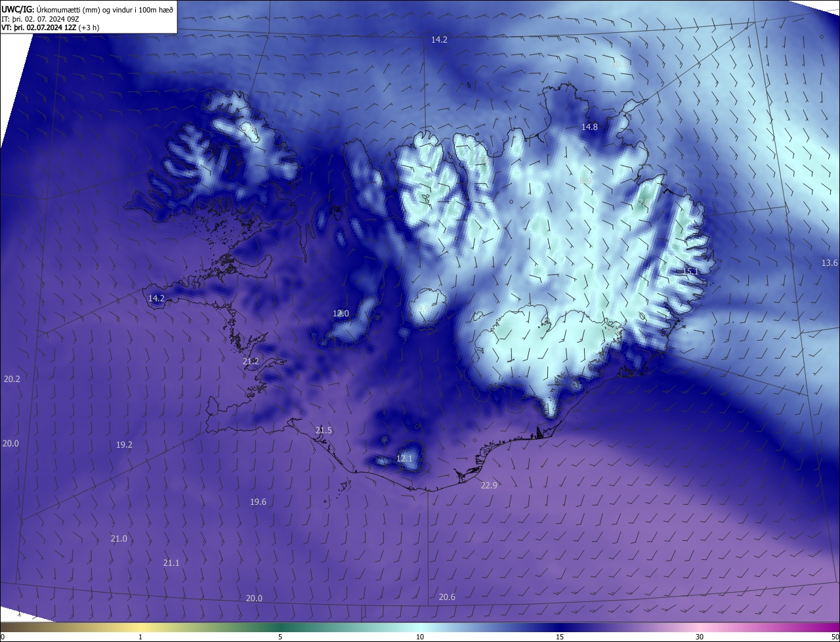
Task: Click the legend tick label 1
Action: tap(140, 637)
